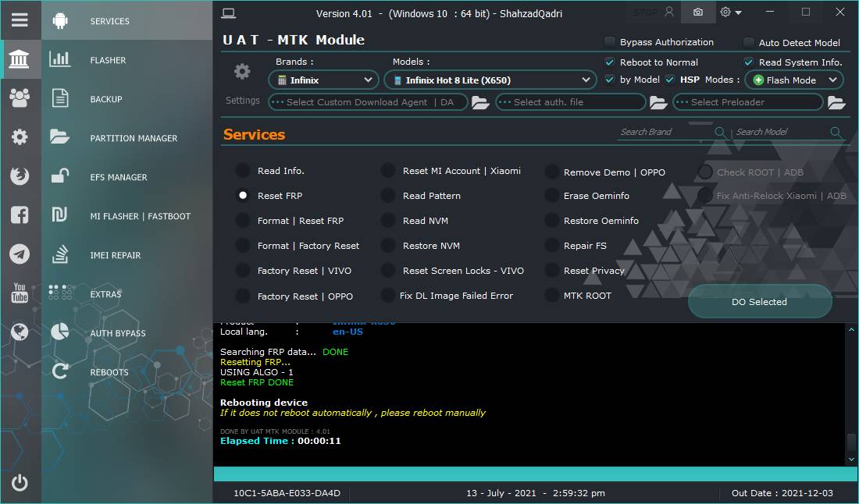Screen dimensions: 859x504
Task: Toggle the by Model checkbox
Action: pyautogui.click(x=609, y=80)
